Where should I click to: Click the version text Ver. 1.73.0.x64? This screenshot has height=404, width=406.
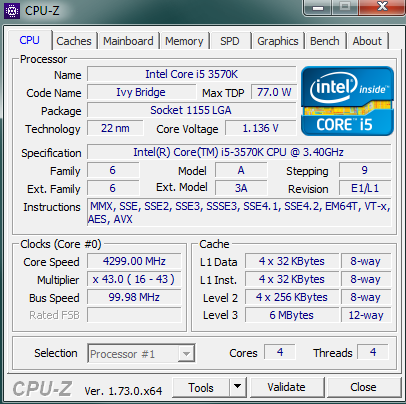tap(123, 390)
